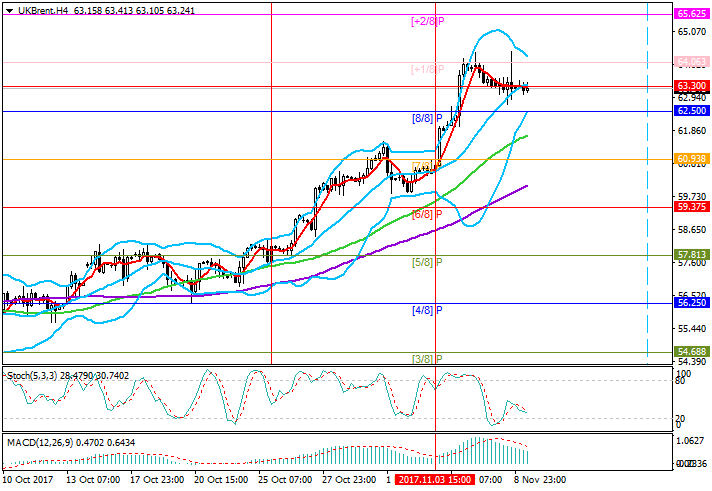Click the MACD(12,26,9) indicator label

pos(35,439)
